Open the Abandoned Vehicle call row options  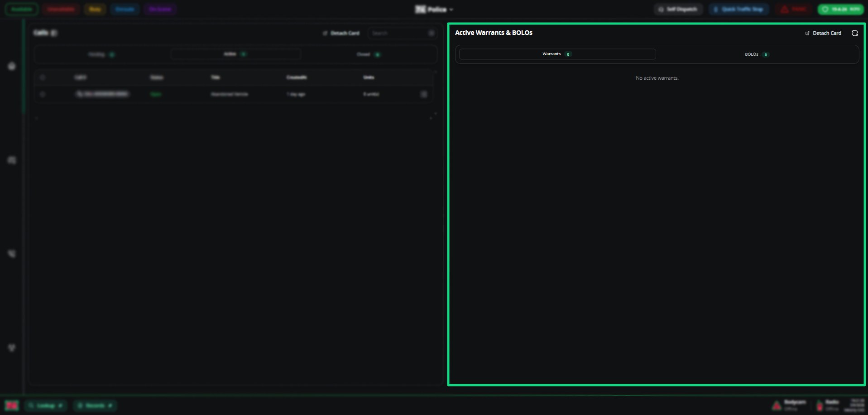tap(424, 94)
